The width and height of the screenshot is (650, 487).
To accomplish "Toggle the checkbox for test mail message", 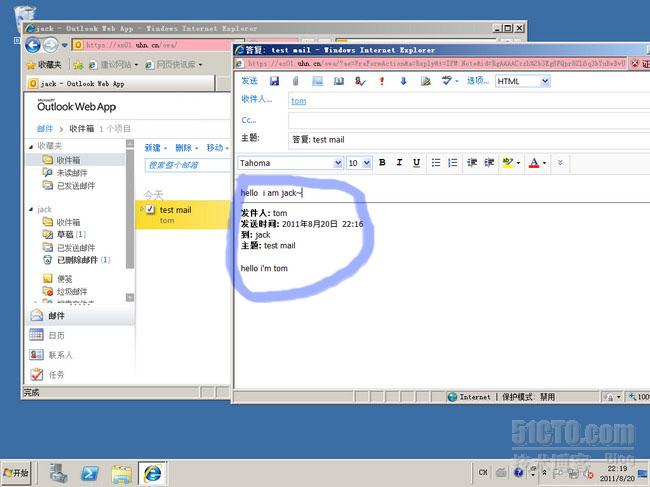I will (150, 210).
